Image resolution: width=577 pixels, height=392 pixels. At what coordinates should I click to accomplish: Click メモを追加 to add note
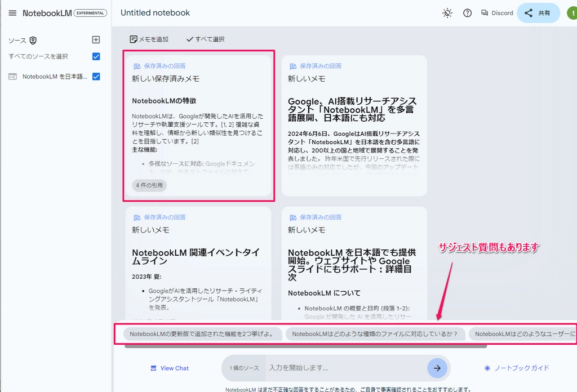click(x=149, y=39)
